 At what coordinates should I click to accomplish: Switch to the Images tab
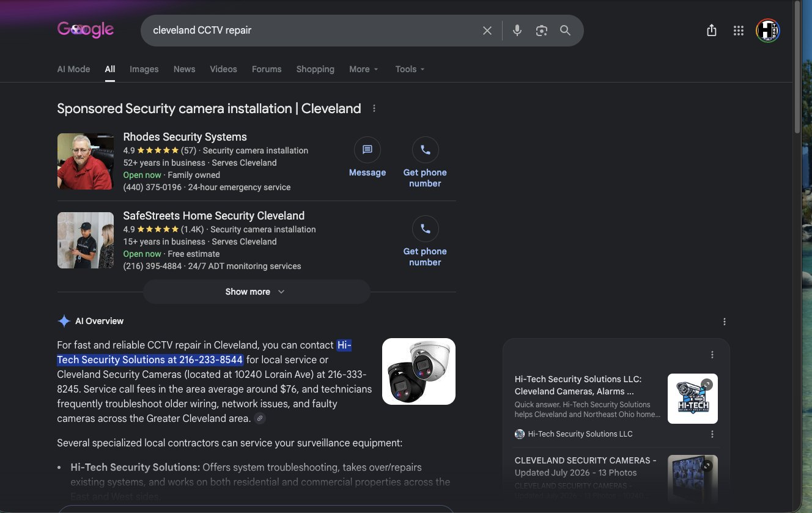pyautogui.click(x=144, y=69)
